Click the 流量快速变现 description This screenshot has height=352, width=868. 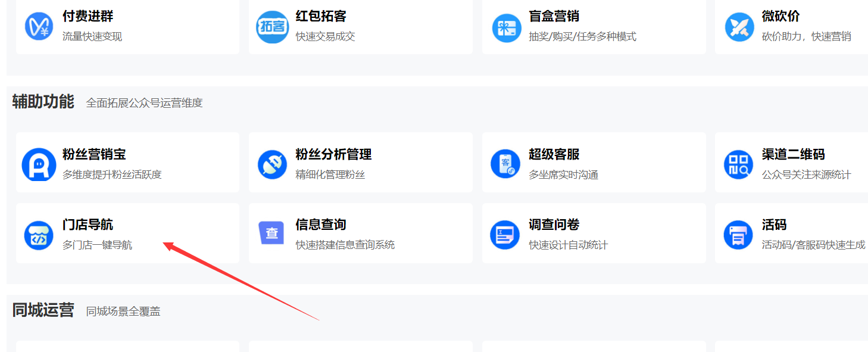tap(92, 36)
